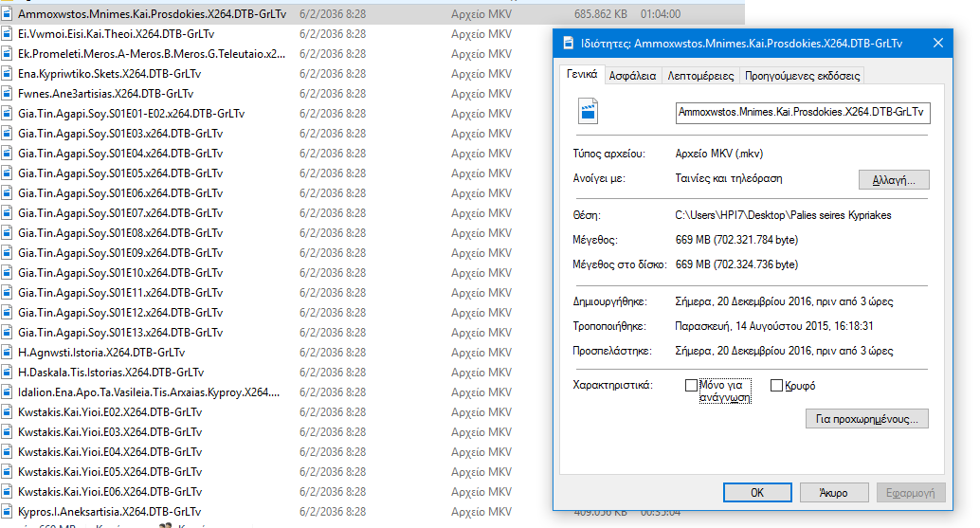The width and height of the screenshot is (980, 528).
Task: Open 'Για προχωρημένους...' advanced attributes
Action: (x=866, y=419)
